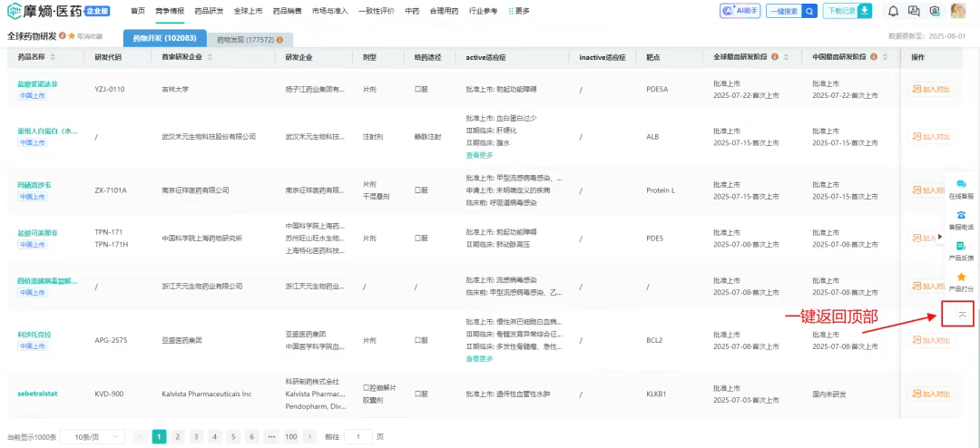Expand the 更多 menu in navigation

pyautogui.click(x=519, y=11)
